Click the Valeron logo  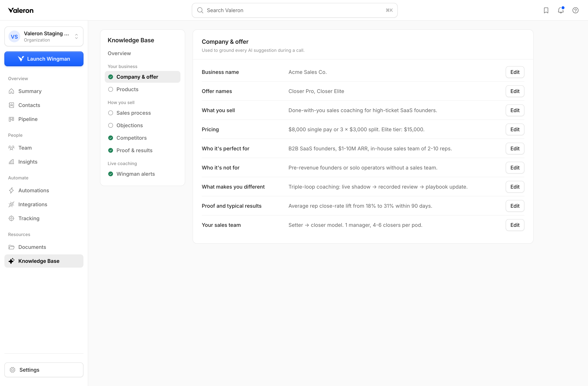pyautogui.click(x=21, y=10)
